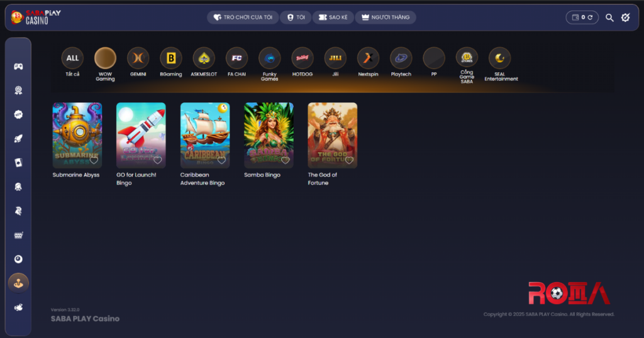
Task: Click the GO for Launch! Bingo title
Action: coord(136,179)
